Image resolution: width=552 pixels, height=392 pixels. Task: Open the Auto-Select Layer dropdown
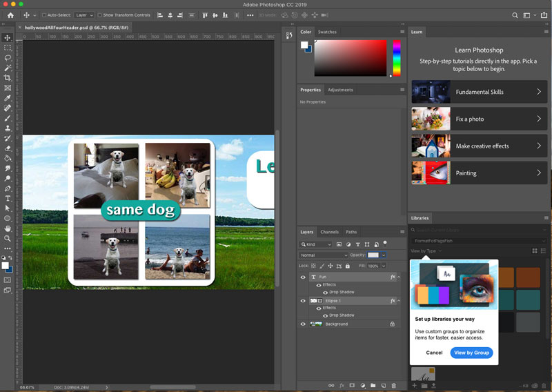tap(84, 15)
